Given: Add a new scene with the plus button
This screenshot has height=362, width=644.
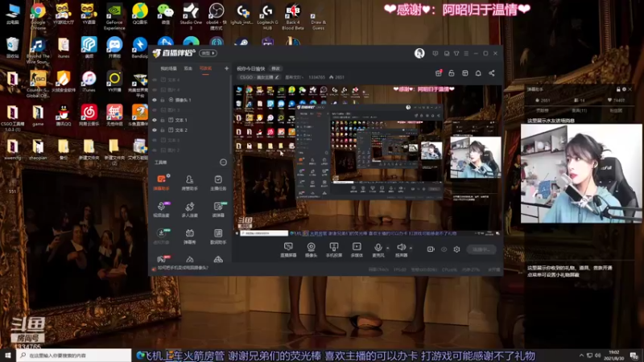Looking at the screenshot, I should click(x=226, y=68).
